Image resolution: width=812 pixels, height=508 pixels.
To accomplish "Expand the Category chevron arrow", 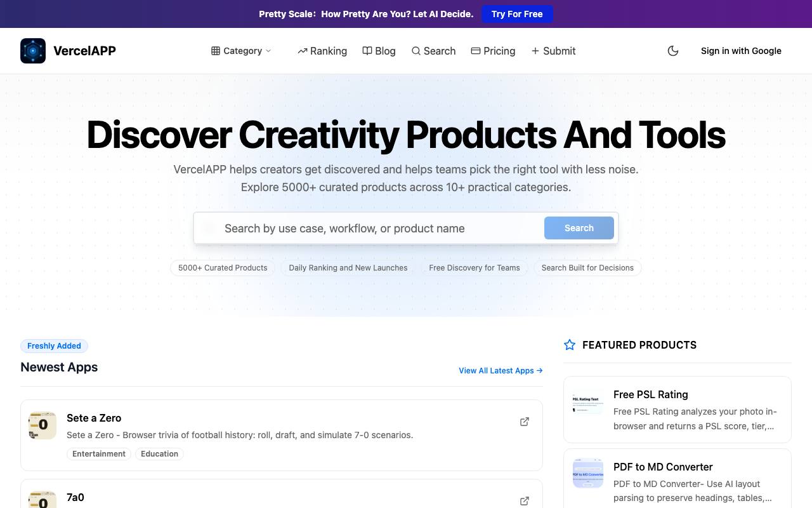I will pos(268,51).
